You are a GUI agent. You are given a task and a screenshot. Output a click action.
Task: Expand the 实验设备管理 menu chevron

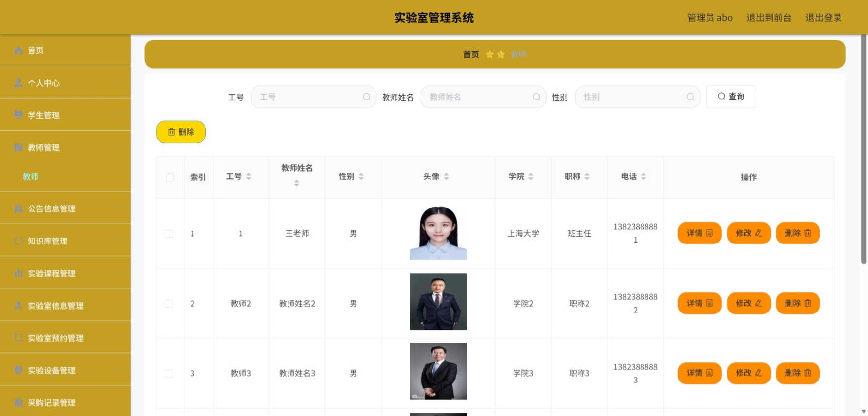click(117, 369)
